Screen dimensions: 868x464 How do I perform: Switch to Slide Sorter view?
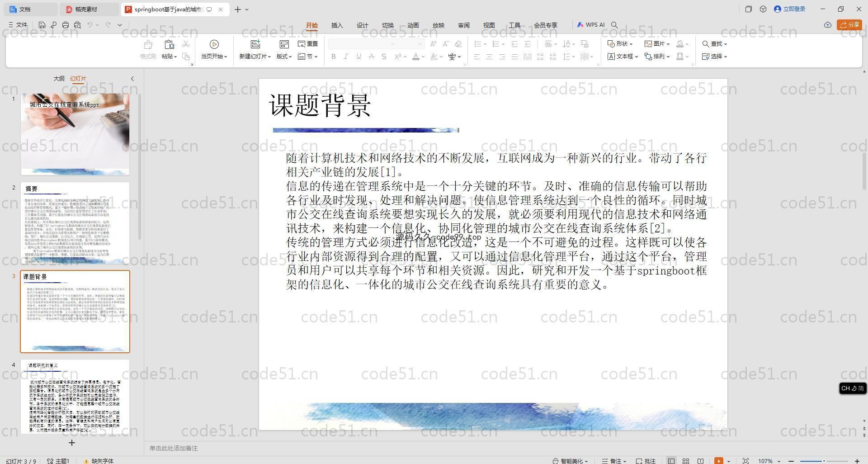686,461
